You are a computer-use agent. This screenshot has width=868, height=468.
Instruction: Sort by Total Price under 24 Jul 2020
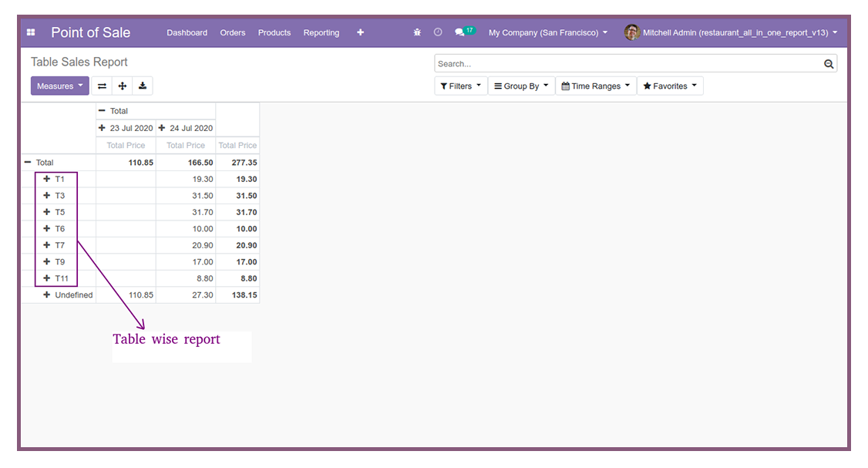tap(186, 145)
